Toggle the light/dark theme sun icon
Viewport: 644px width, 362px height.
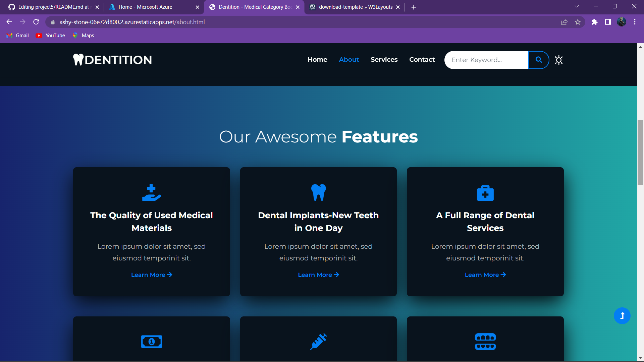[x=558, y=60]
